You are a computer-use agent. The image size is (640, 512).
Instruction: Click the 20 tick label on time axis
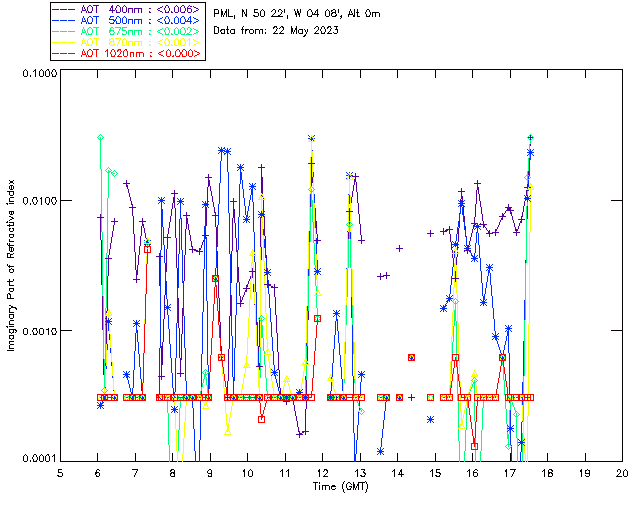tap(622, 473)
